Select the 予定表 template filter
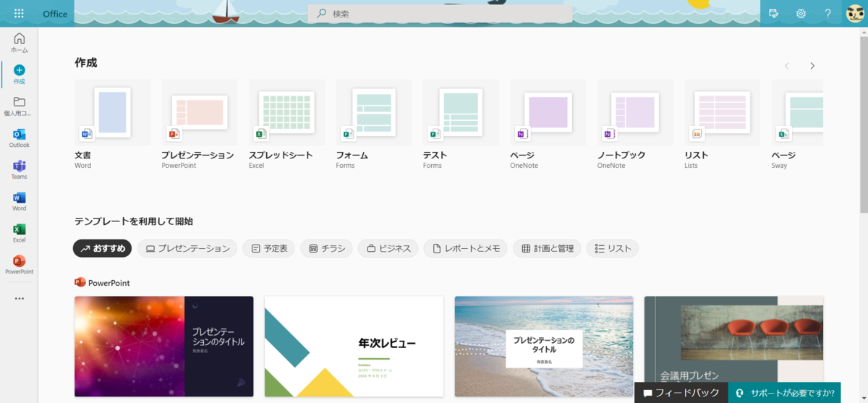868x403 pixels. click(x=269, y=248)
